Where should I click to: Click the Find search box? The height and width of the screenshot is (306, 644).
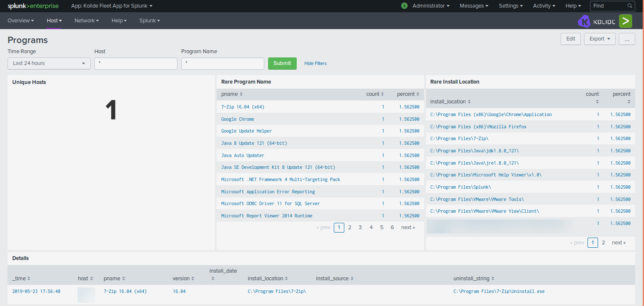(612, 6)
